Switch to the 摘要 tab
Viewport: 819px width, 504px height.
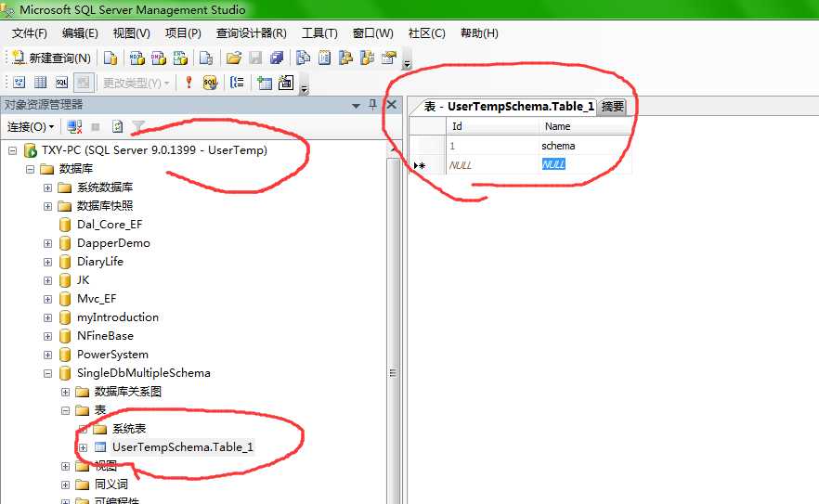click(x=612, y=107)
